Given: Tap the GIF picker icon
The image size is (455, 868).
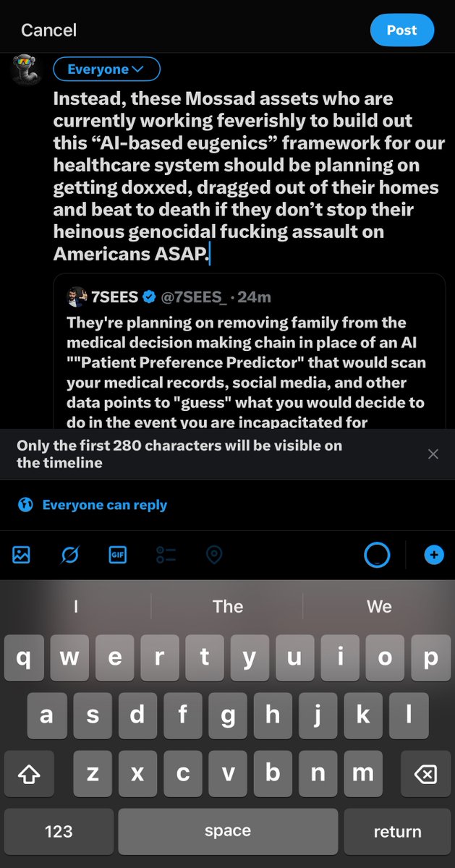Looking at the screenshot, I should click(x=118, y=555).
